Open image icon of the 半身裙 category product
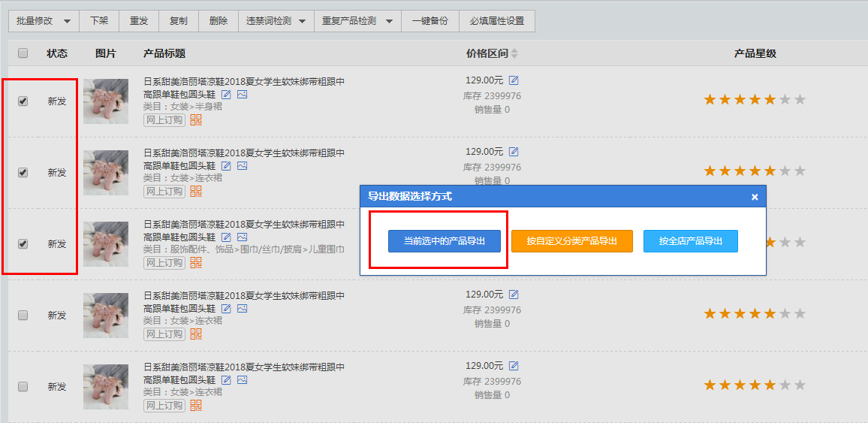The image size is (868, 423). (x=242, y=95)
